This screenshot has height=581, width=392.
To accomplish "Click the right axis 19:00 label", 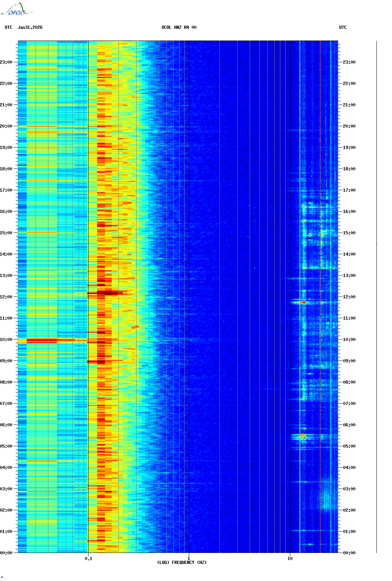I will (x=349, y=148).
